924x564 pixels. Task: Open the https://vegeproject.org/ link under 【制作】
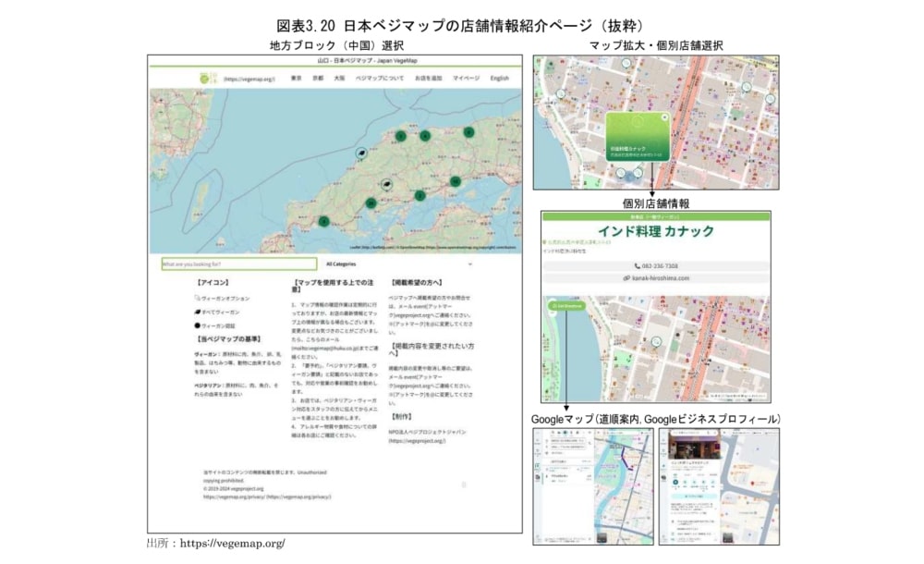click(418, 440)
